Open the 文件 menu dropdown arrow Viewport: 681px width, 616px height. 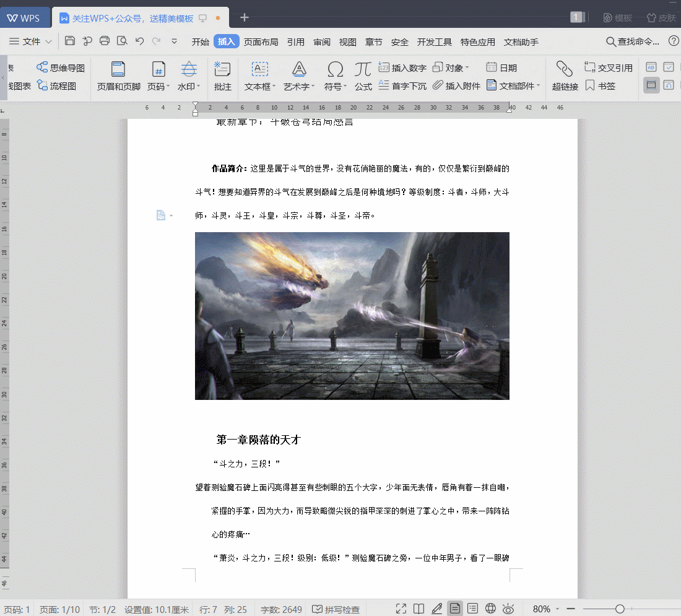pyautogui.click(x=49, y=41)
